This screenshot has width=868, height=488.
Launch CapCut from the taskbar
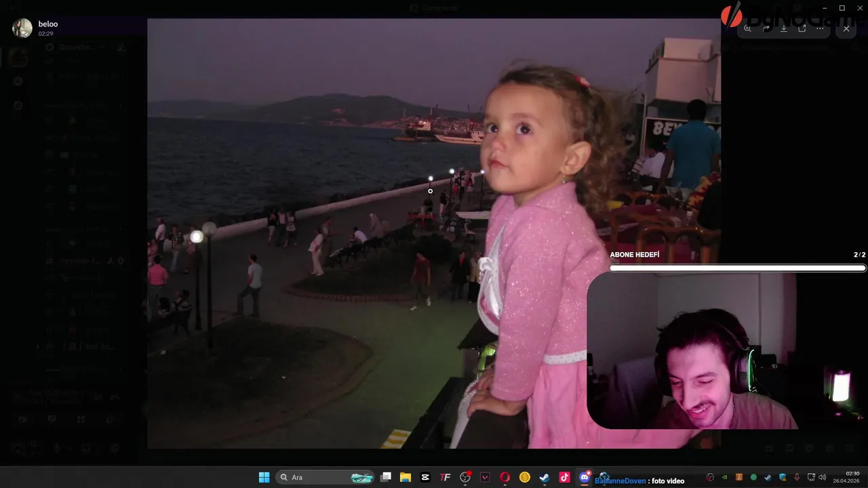click(x=425, y=477)
